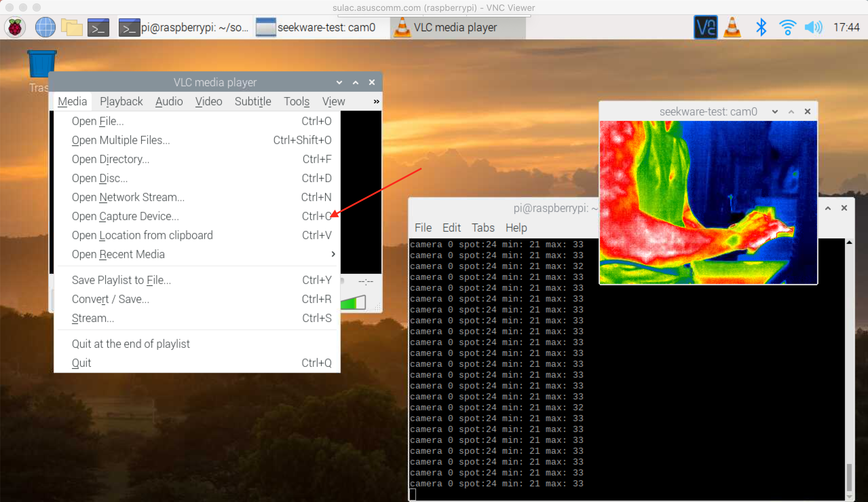Click the macOS close button of VNC Viewer

pyautogui.click(x=10, y=7)
